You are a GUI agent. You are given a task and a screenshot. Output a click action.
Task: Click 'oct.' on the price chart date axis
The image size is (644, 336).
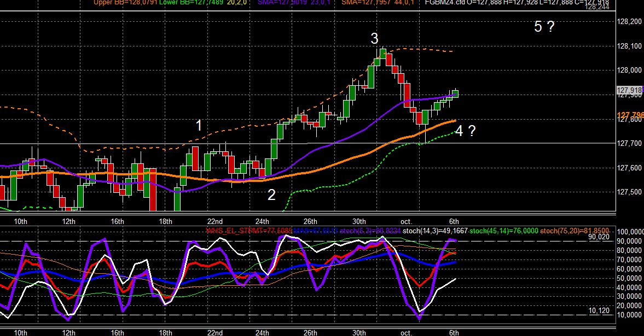coord(406,221)
